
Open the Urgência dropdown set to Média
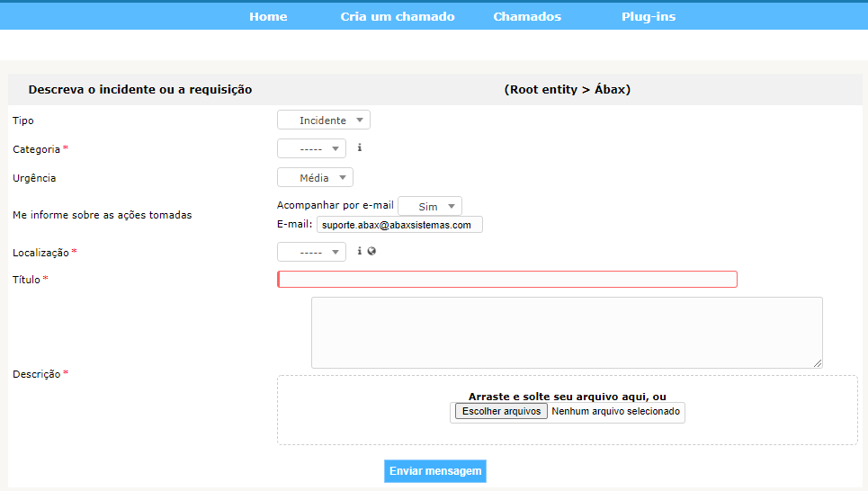click(x=315, y=178)
